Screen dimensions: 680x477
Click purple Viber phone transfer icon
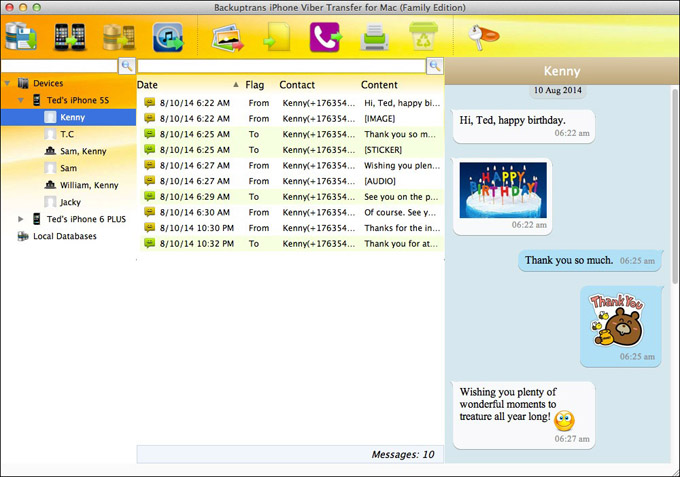326,37
